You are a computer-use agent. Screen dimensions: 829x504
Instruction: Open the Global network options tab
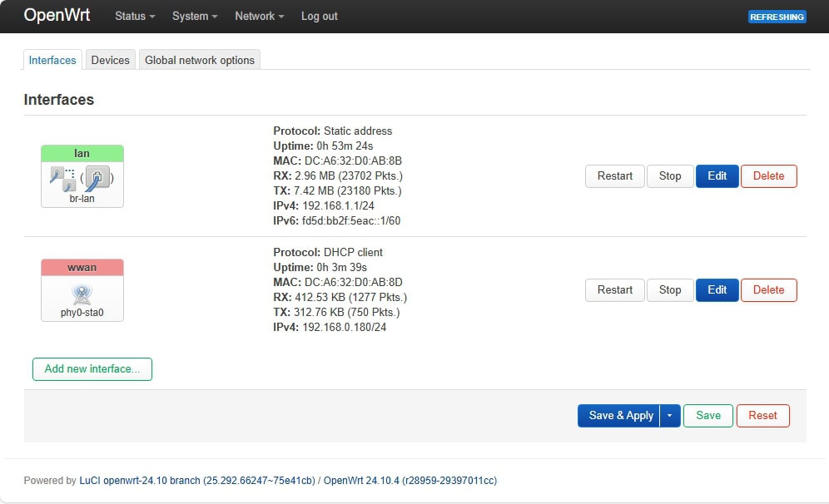(x=199, y=59)
